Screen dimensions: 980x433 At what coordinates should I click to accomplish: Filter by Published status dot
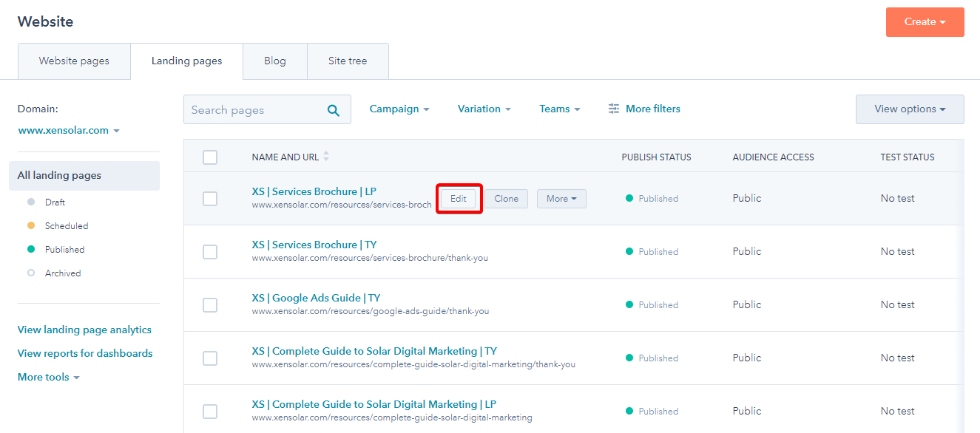tap(31, 249)
